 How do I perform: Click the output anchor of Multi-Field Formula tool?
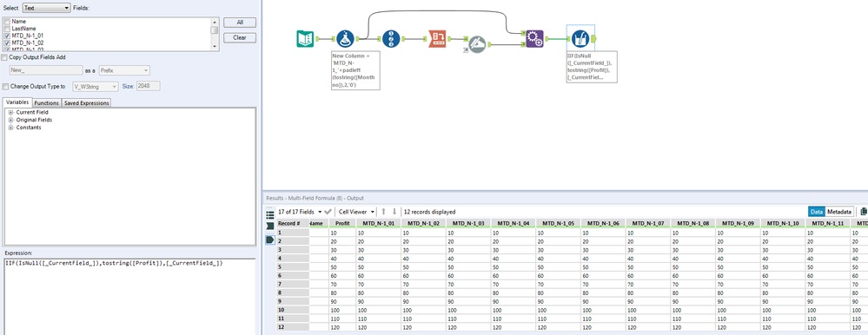click(593, 39)
